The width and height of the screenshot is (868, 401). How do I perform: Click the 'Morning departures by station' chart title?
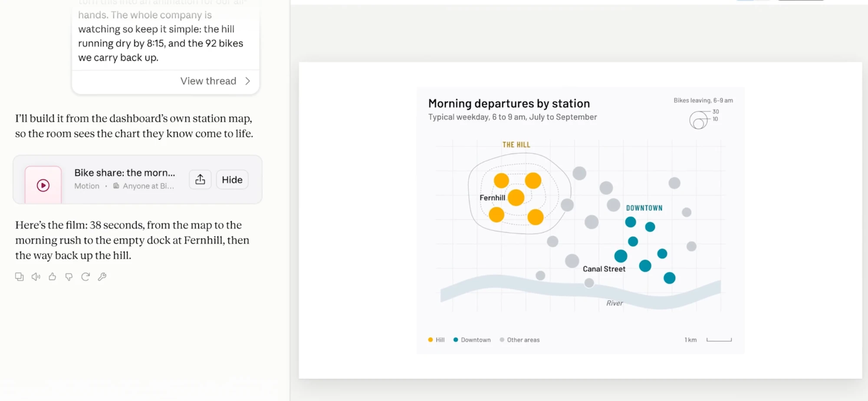(x=509, y=104)
